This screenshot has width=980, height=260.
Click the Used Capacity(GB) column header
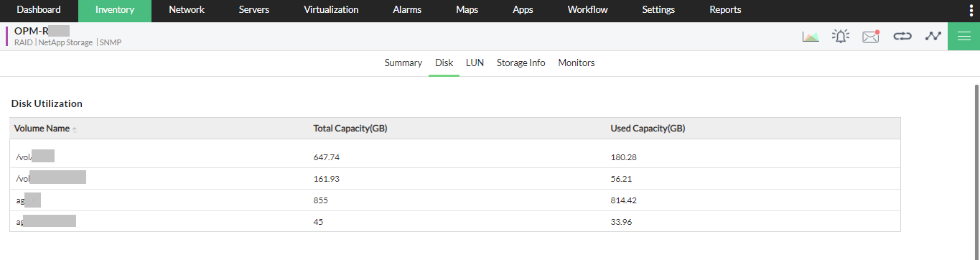click(648, 129)
